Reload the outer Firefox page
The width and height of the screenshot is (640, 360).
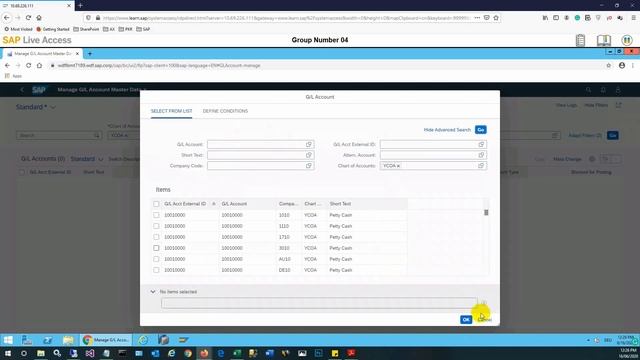[28, 18]
